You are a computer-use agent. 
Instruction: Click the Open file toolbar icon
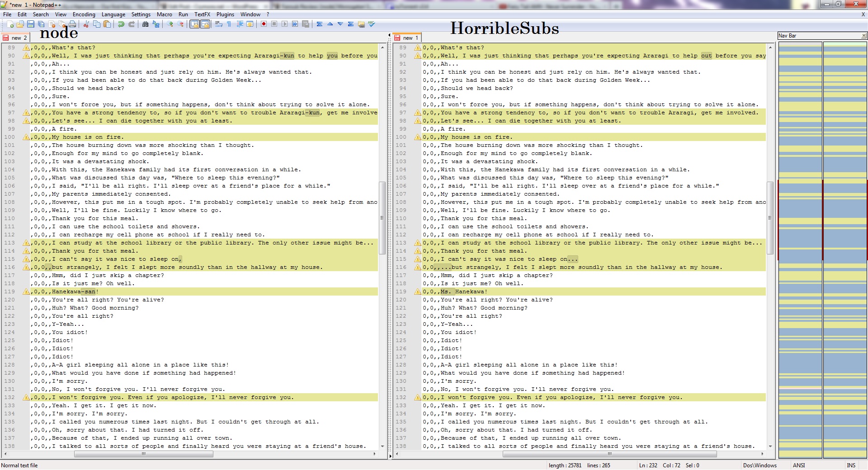coord(20,24)
